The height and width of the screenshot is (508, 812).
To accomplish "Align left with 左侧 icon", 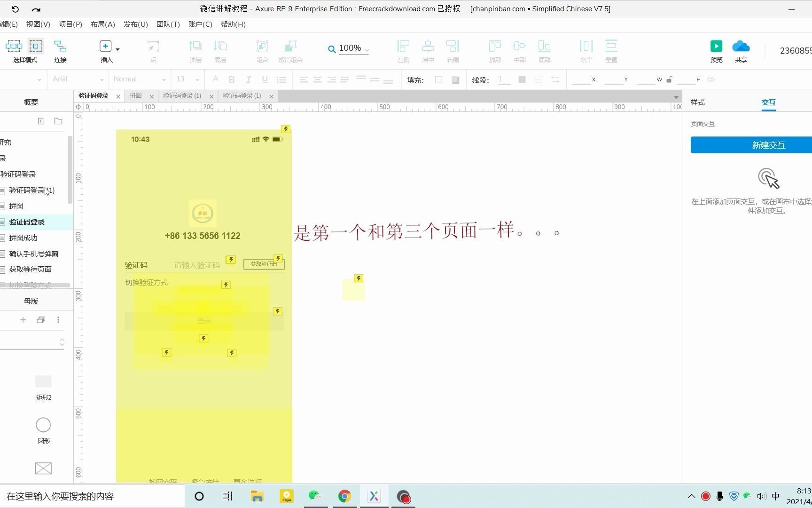I will click(x=403, y=46).
